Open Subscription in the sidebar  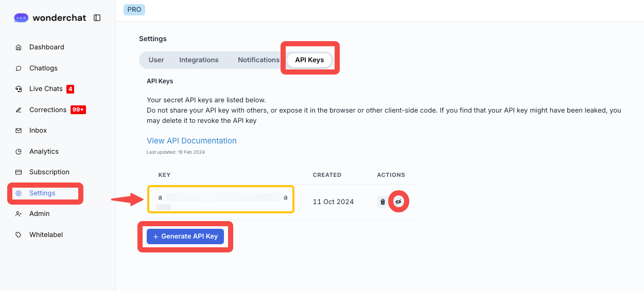(x=49, y=172)
